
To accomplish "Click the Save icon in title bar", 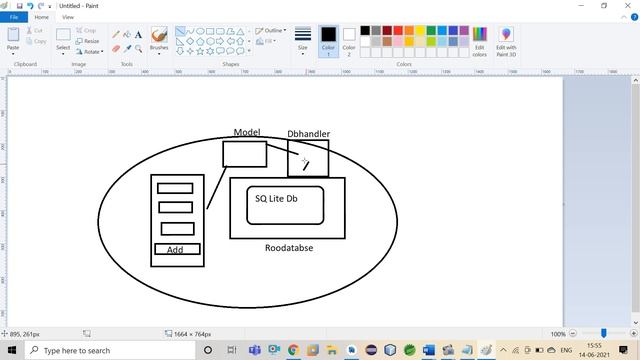I will tap(19, 6).
